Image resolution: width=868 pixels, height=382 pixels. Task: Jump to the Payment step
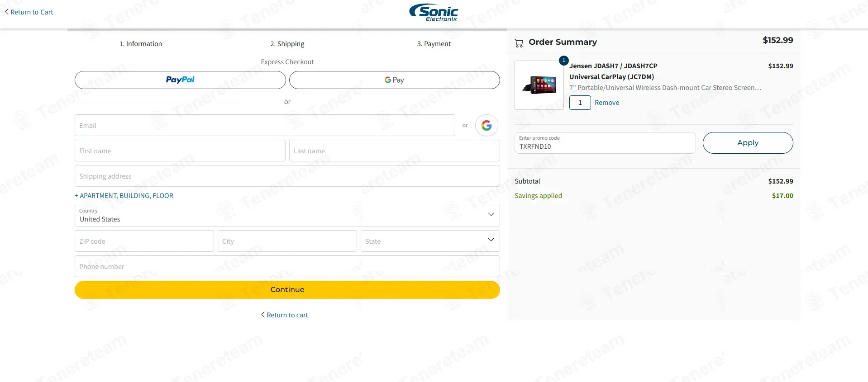434,44
